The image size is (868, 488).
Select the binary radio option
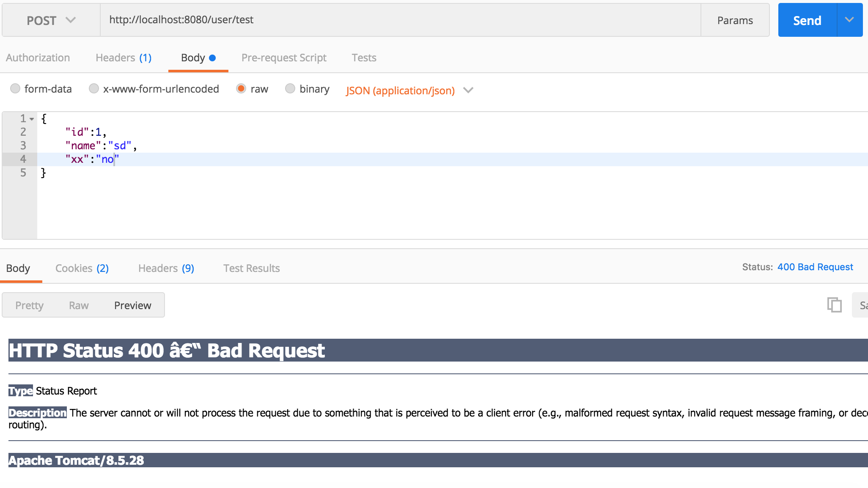[x=290, y=88]
